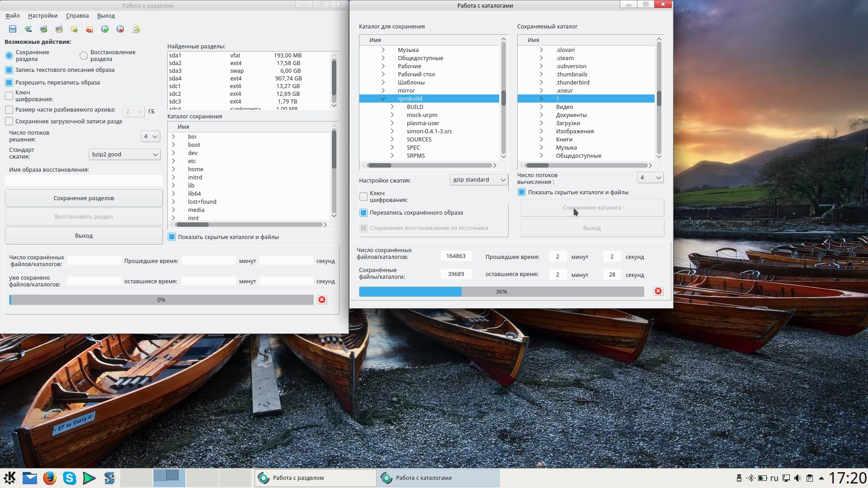
Task: Click the folder with green arrow icon
Action: tap(74, 29)
